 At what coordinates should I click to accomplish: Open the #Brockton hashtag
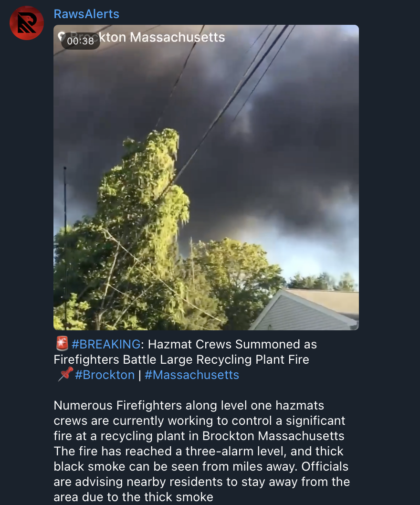point(105,375)
